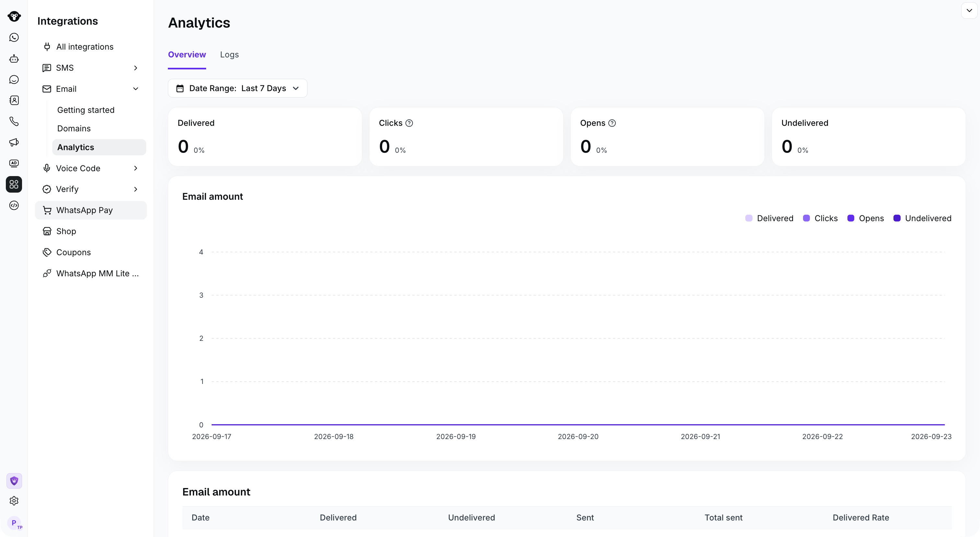Expand the Verify submenu chevron
This screenshot has height=537, width=980.
(x=135, y=189)
